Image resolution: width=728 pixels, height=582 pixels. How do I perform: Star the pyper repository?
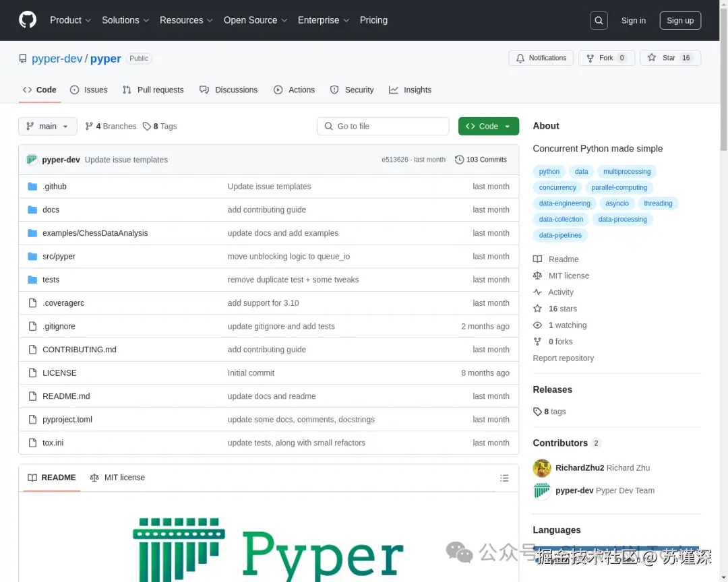click(670, 58)
